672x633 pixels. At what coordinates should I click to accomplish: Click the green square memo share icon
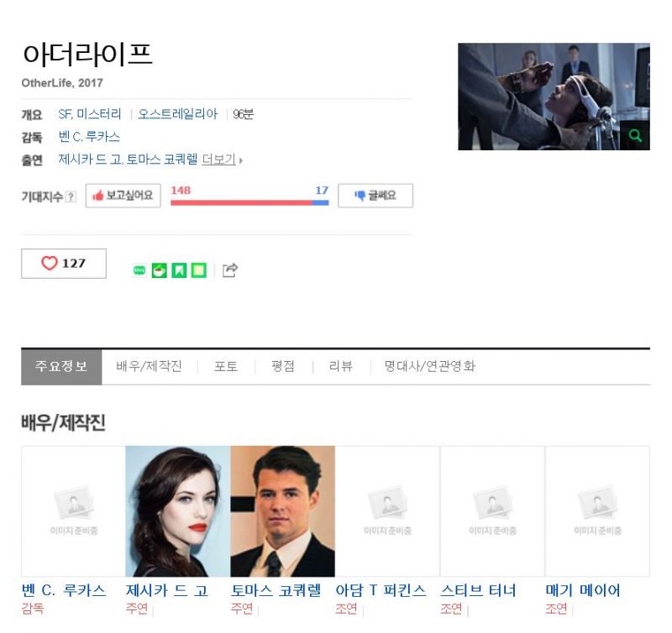click(199, 270)
